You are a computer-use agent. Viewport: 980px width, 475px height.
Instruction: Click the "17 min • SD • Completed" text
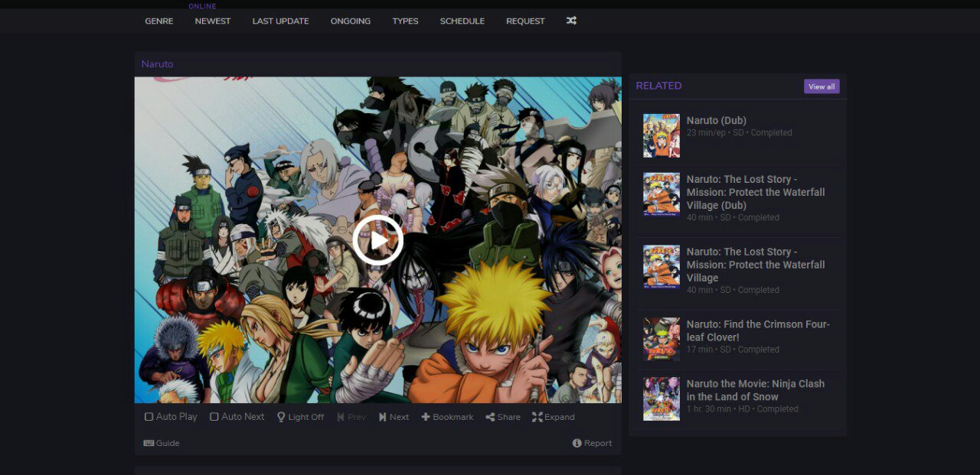click(733, 350)
